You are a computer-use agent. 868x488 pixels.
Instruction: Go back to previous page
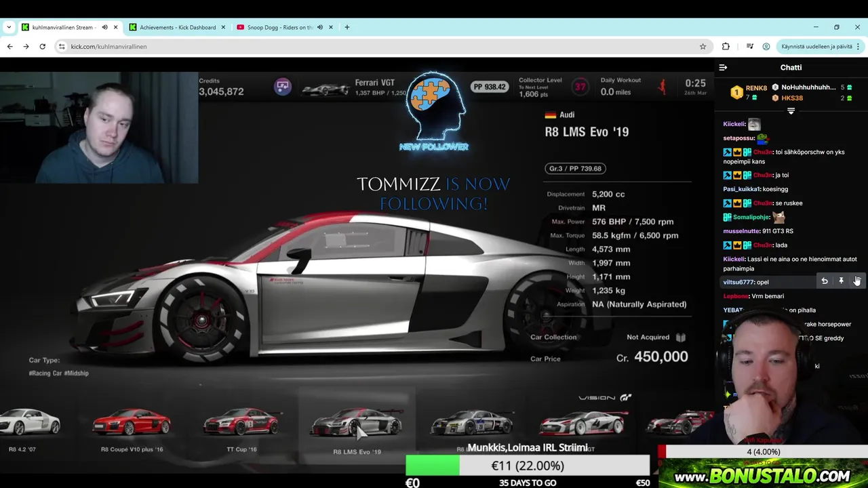pos(9,46)
